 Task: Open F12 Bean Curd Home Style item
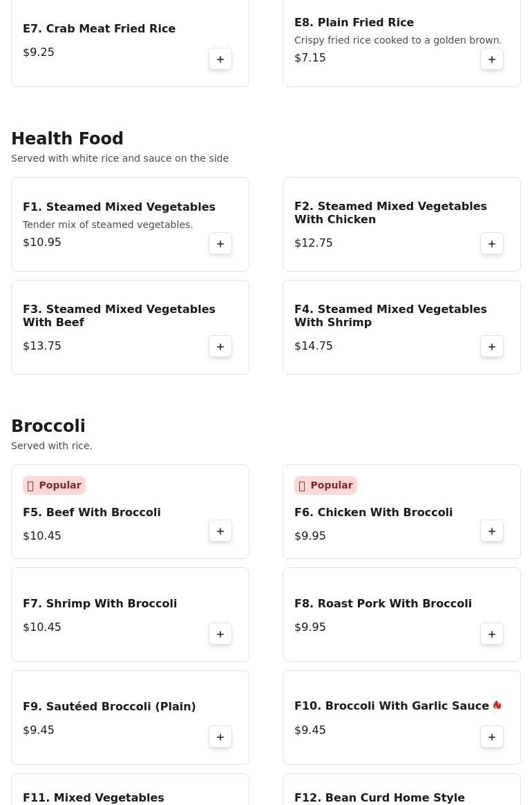point(379,797)
